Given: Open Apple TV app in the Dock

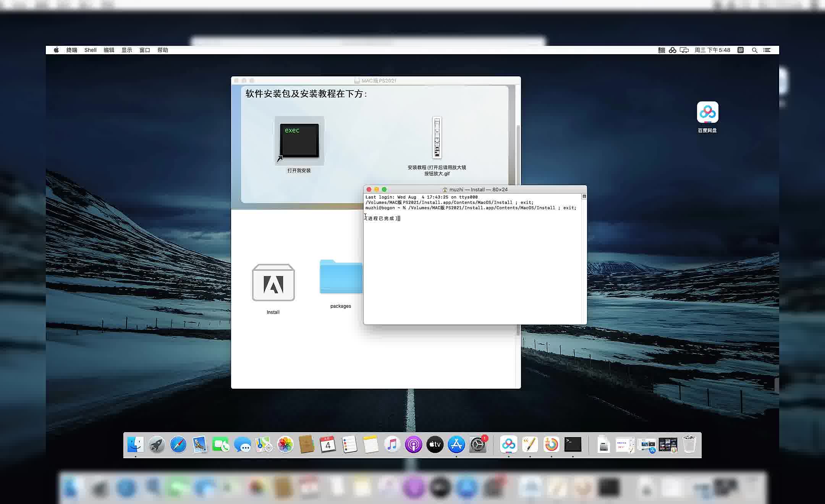Looking at the screenshot, I should 435,444.
